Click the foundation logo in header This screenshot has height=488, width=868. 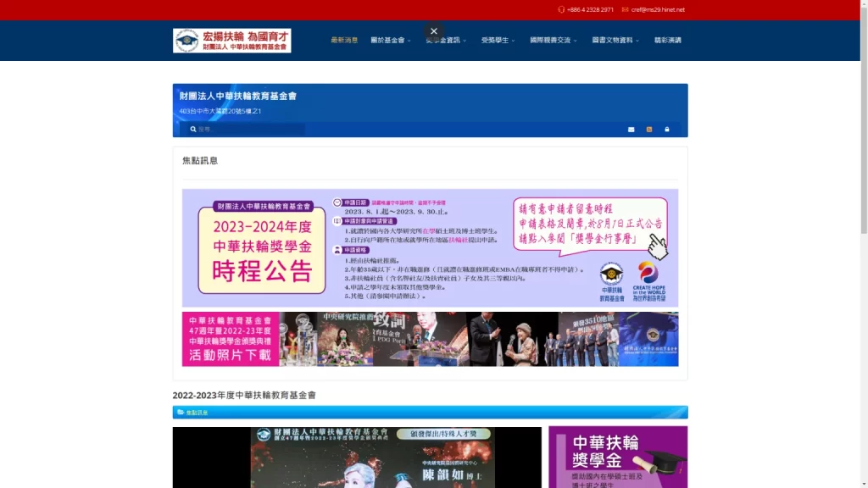pyautogui.click(x=231, y=41)
